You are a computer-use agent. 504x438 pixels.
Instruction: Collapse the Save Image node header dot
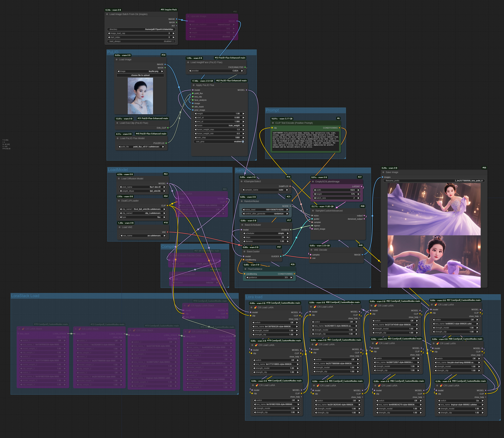[x=383, y=172]
